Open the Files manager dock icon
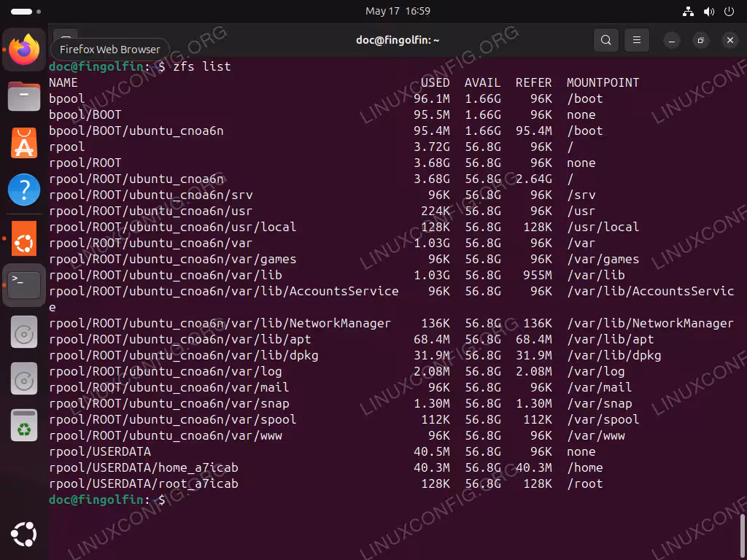Screen dimensions: 747x560 coord(24,96)
